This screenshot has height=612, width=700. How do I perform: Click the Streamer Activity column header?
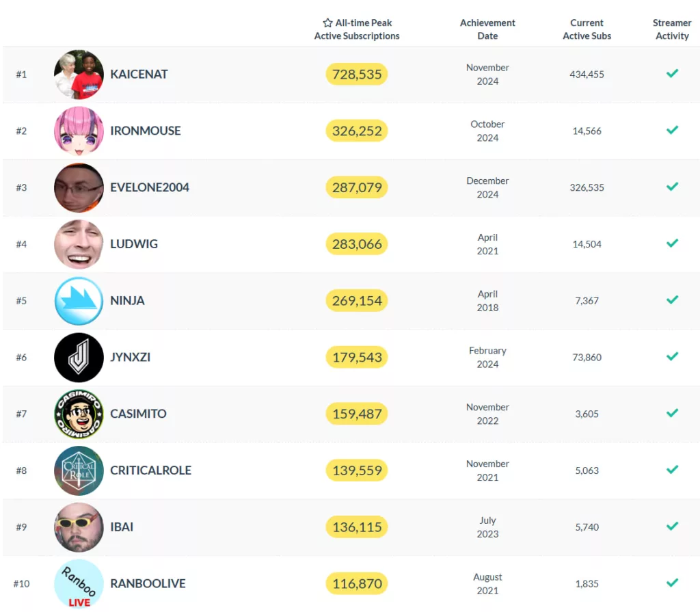pos(672,29)
